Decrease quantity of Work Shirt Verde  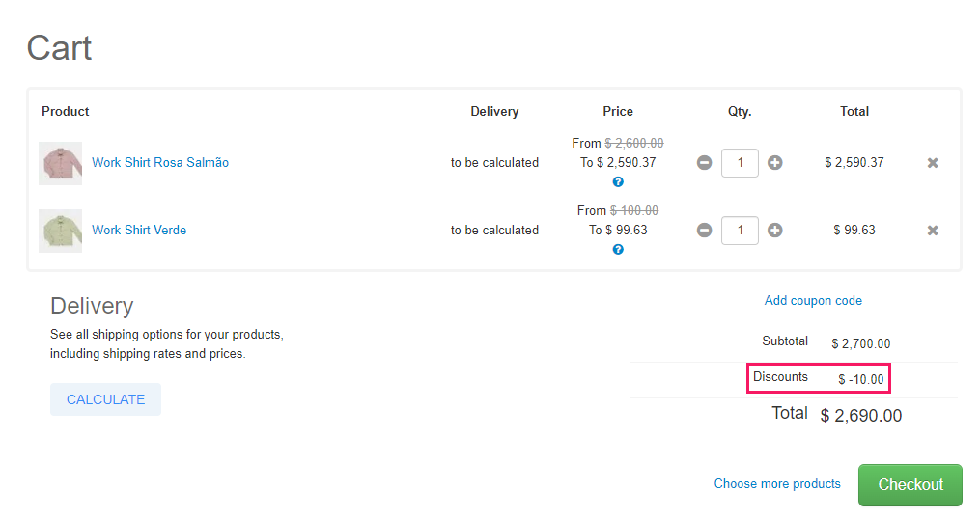(705, 231)
